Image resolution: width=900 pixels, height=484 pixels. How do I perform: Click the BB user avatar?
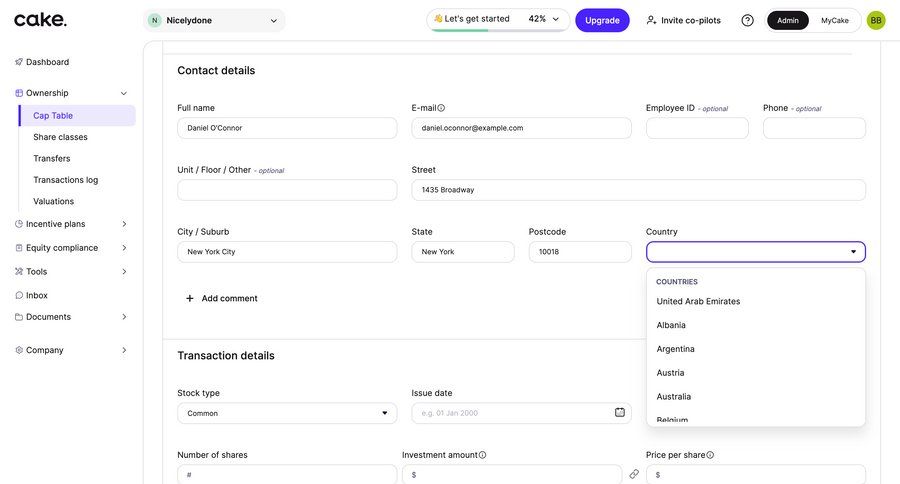point(876,20)
